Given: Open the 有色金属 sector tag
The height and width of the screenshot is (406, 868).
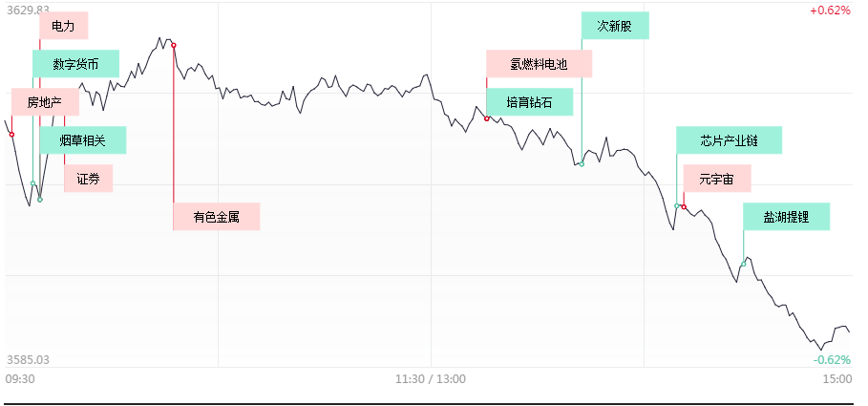Looking at the screenshot, I should 216,217.
